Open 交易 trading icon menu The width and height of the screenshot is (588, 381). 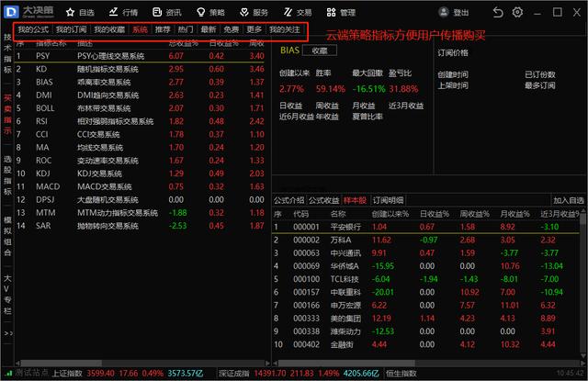point(288,12)
